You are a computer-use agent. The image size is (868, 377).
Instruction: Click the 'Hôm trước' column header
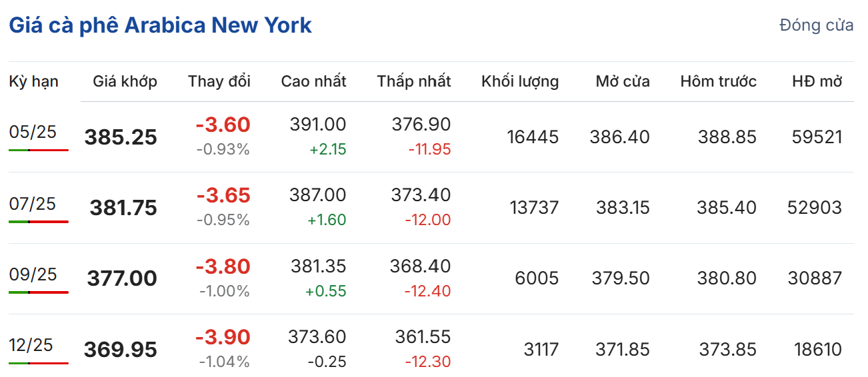(x=718, y=82)
